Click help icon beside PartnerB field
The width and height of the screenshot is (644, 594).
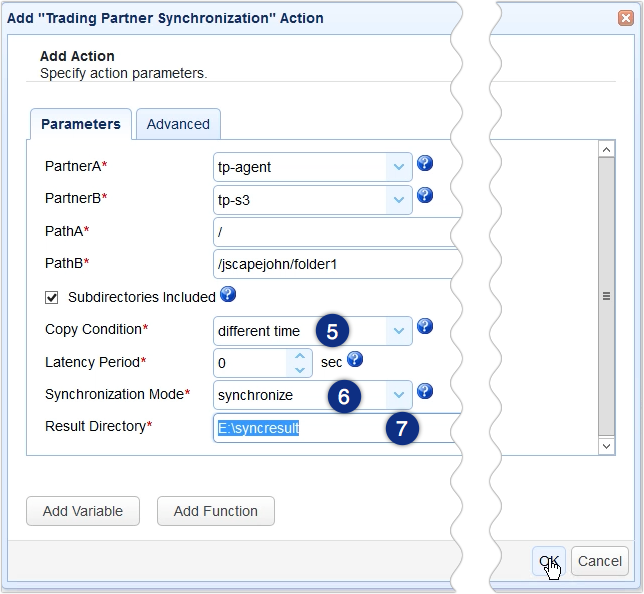pyautogui.click(x=424, y=196)
